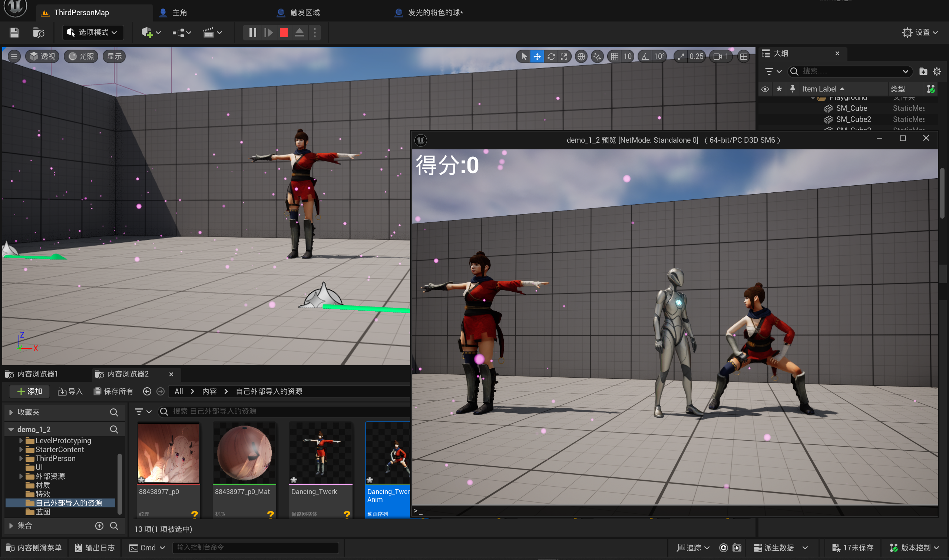Click the save level disk icon

[14, 33]
